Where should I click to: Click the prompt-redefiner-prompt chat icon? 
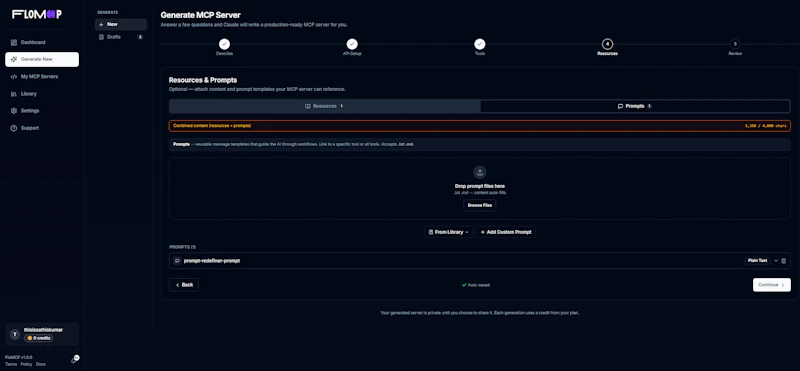[x=177, y=261]
